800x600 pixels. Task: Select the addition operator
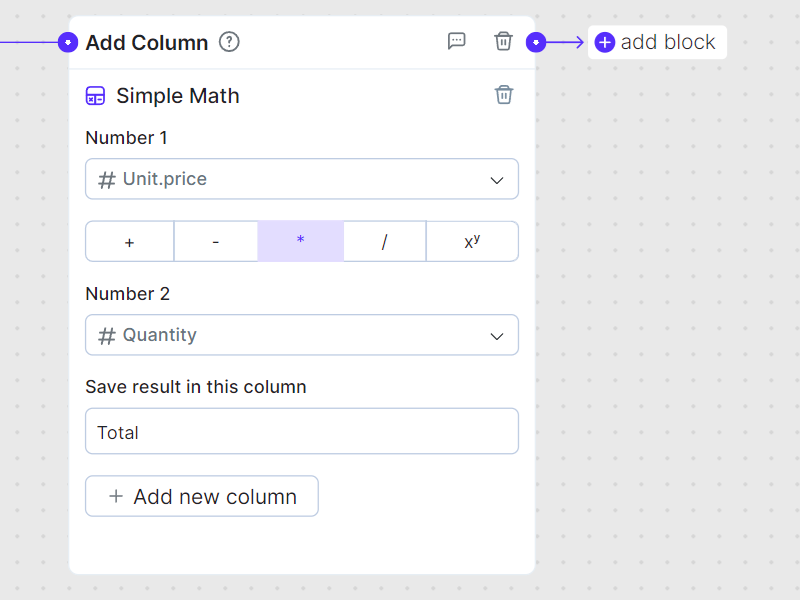coord(129,241)
